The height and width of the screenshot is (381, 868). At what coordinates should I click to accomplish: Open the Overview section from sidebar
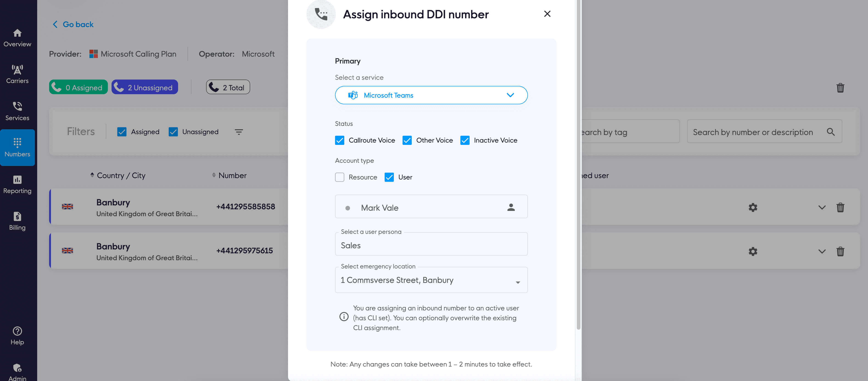tap(17, 37)
